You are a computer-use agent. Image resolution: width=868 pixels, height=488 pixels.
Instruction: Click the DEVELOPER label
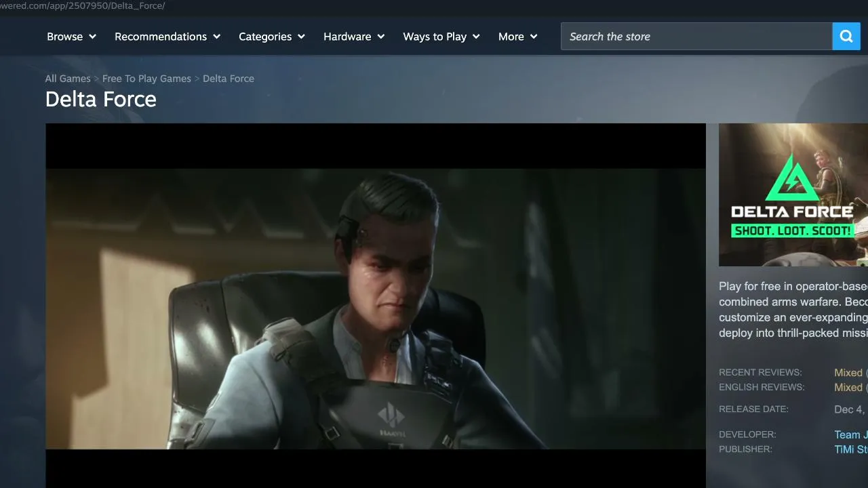point(747,434)
